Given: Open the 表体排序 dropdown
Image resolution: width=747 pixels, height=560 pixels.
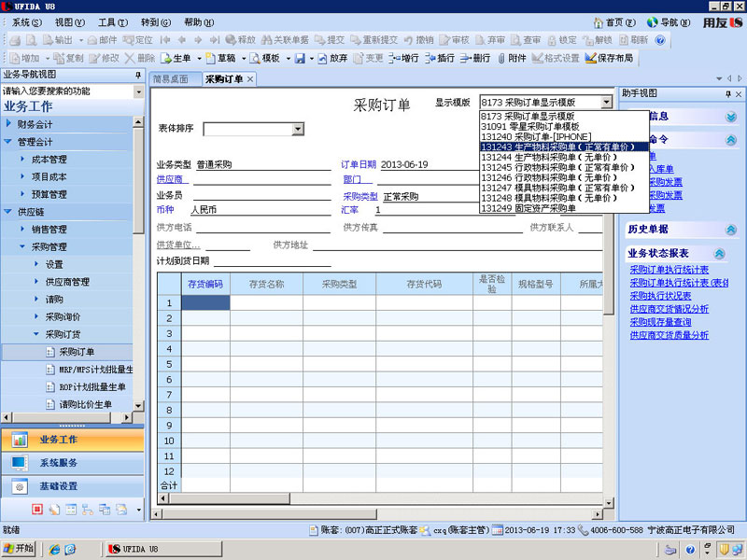Looking at the screenshot, I should (298, 129).
